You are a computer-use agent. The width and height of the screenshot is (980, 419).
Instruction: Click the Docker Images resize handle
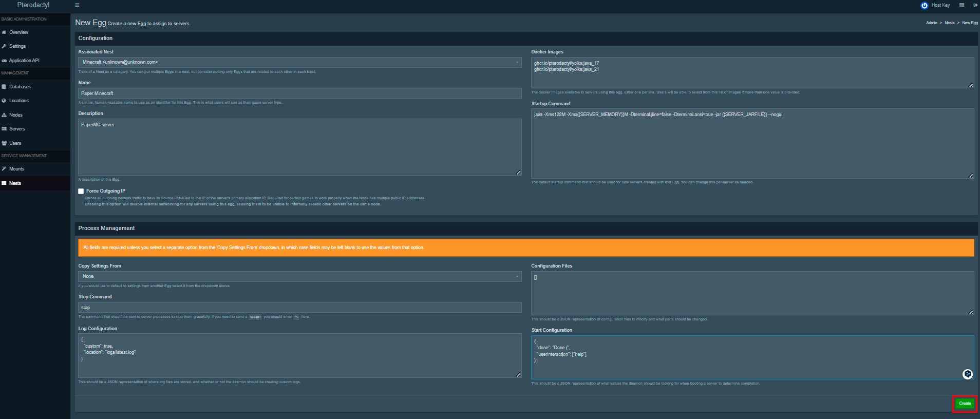(971, 85)
